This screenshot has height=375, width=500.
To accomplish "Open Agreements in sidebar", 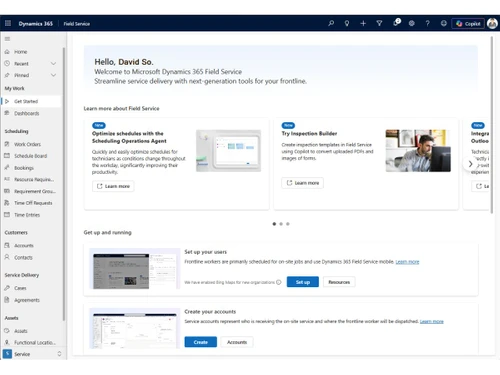I will (x=31, y=300).
